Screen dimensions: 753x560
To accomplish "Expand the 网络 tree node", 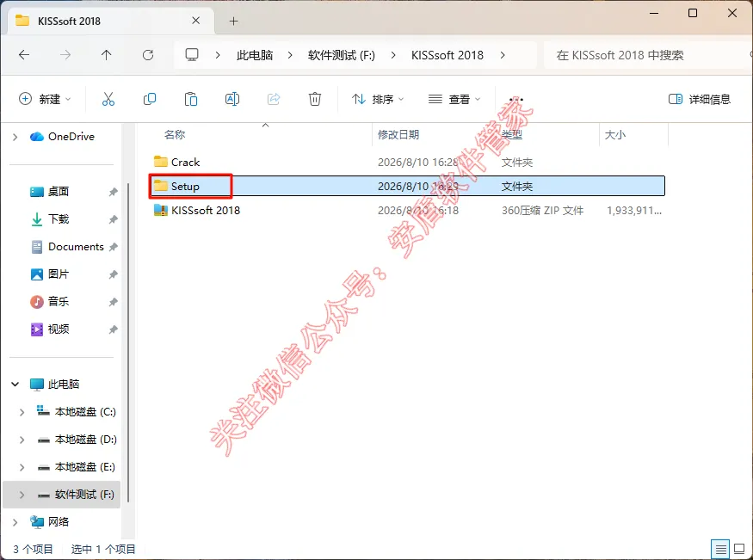I will (15, 522).
